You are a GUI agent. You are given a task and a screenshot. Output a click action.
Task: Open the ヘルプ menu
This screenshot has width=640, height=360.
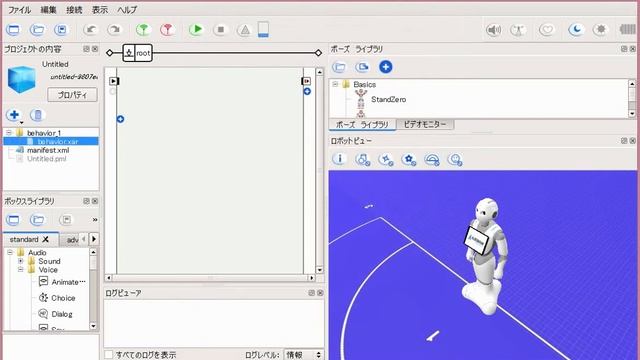point(127,9)
